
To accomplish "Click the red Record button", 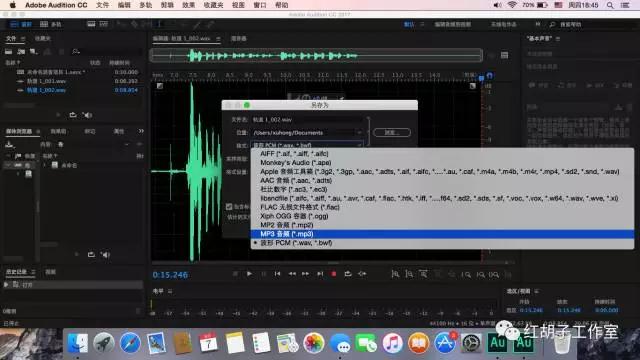I will (x=334, y=274).
